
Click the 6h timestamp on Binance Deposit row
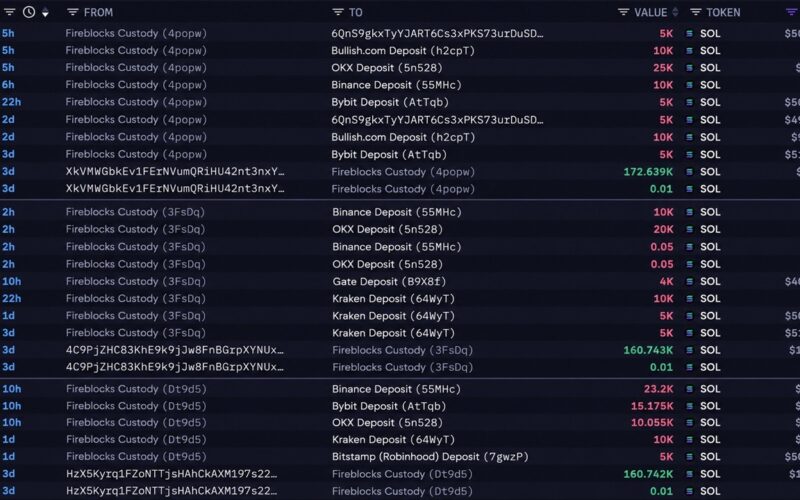click(x=8, y=85)
